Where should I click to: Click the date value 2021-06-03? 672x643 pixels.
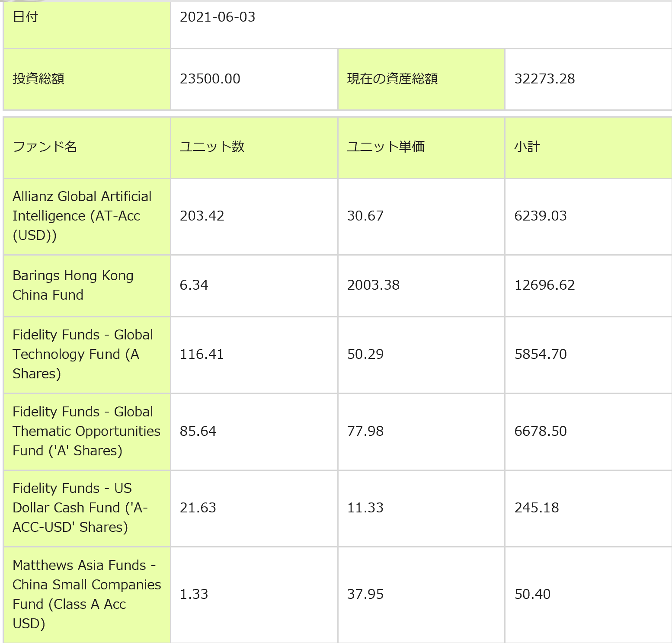pyautogui.click(x=218, y=17)
